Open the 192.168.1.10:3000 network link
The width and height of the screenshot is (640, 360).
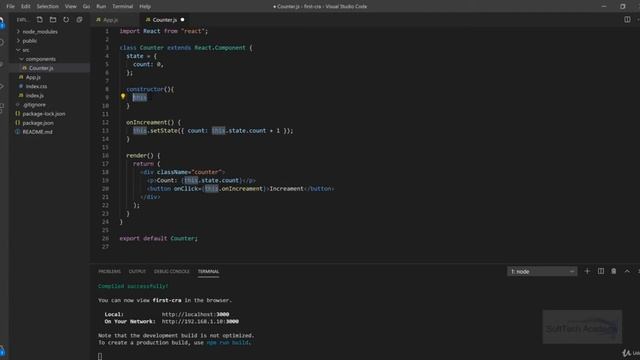200,322
